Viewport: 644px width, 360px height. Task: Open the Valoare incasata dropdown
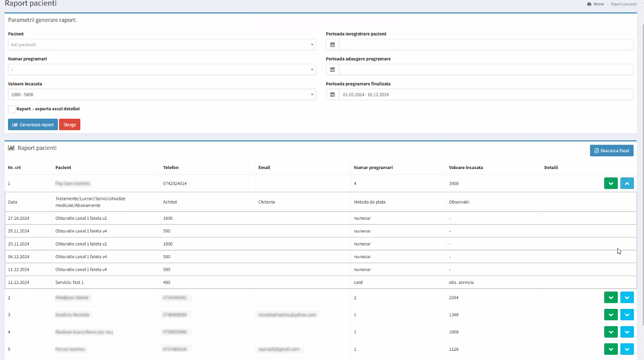(x=161, y=95)
